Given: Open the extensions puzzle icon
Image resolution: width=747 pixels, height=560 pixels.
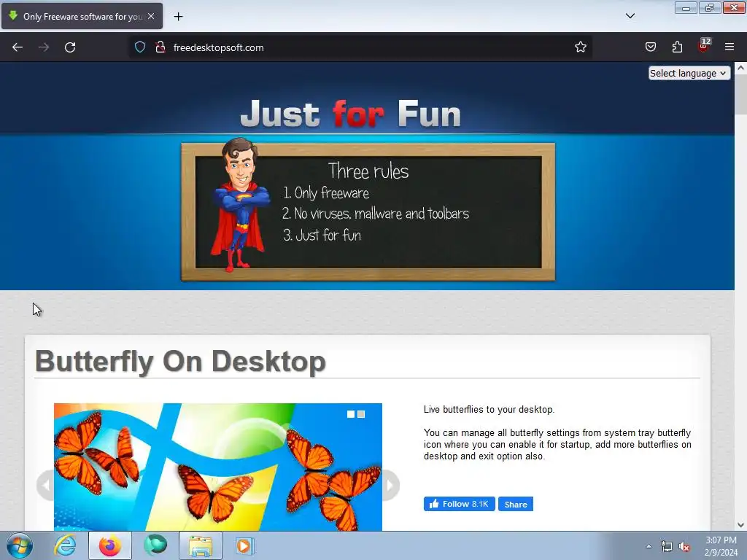Looking at the screenshot, I should 677,47.
